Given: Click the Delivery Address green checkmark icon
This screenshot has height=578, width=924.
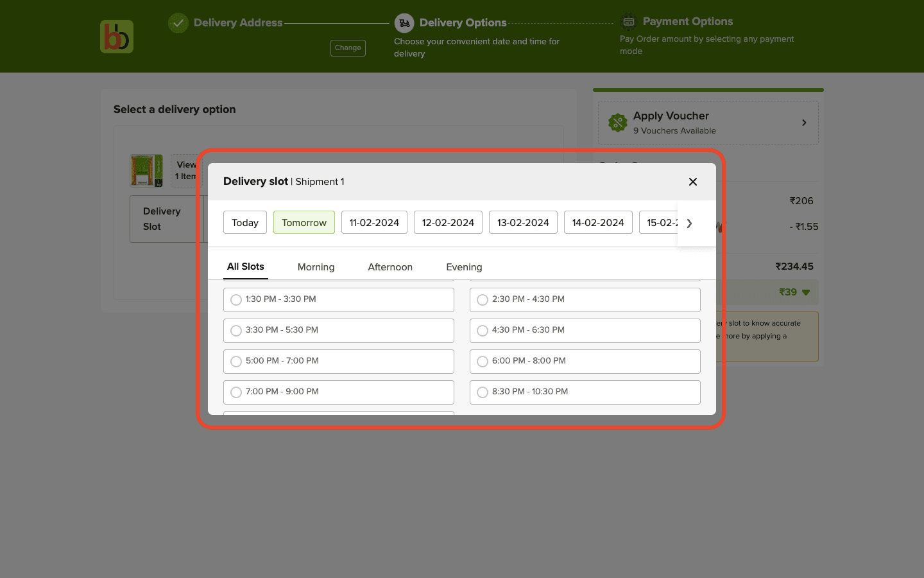Looking at the screenshot, I should click(x=178, y=22).
